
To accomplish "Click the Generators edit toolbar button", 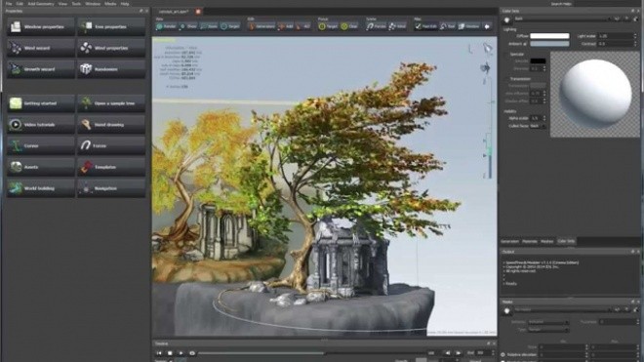I will 262,26.
